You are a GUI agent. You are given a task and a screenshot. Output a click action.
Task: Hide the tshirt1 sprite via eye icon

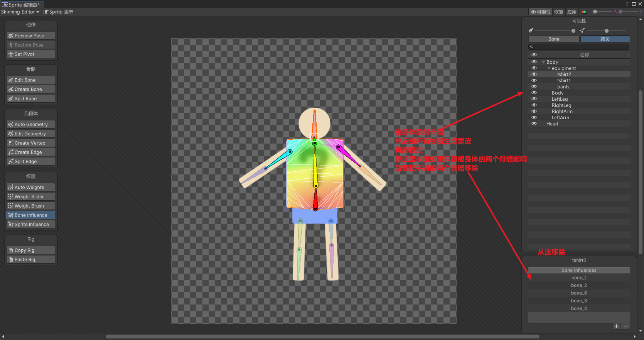534,80
